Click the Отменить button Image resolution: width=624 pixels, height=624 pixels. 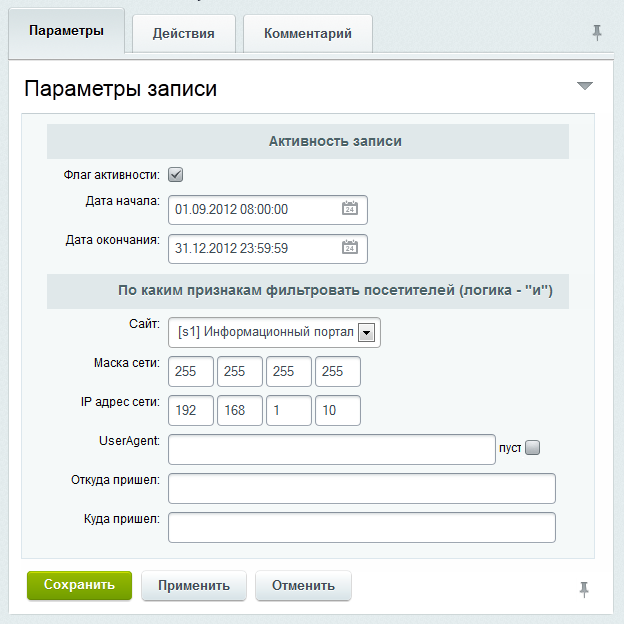pyautogui.click(x=303, y=585)
